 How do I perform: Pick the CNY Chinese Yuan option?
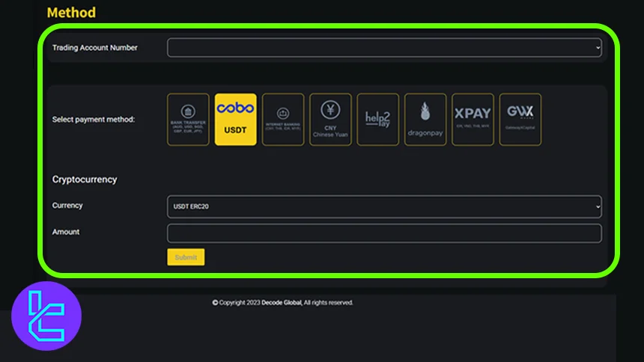pos(330,120)
